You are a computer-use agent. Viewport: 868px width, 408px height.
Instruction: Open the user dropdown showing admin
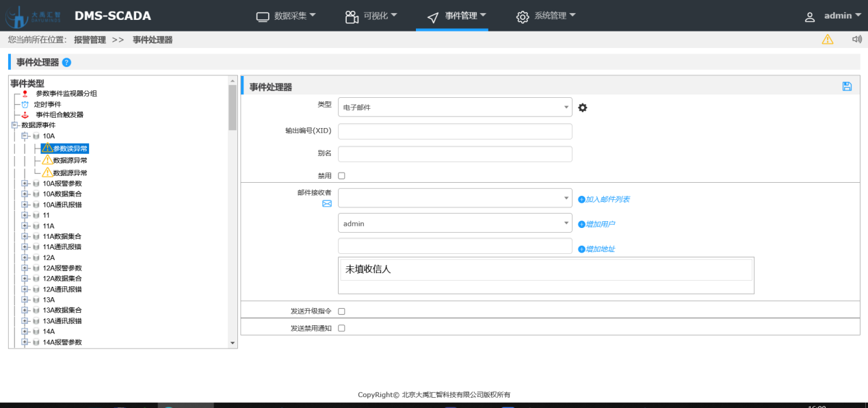(455, 223)
